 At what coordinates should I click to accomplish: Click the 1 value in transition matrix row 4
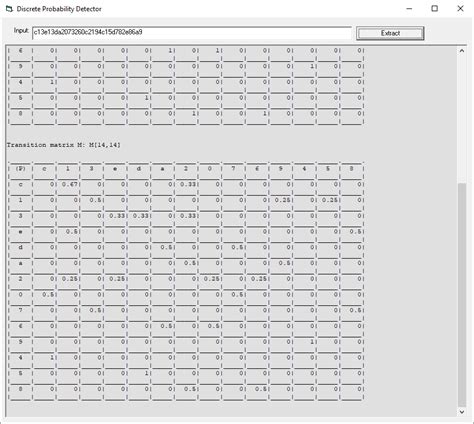click(52, 357)
